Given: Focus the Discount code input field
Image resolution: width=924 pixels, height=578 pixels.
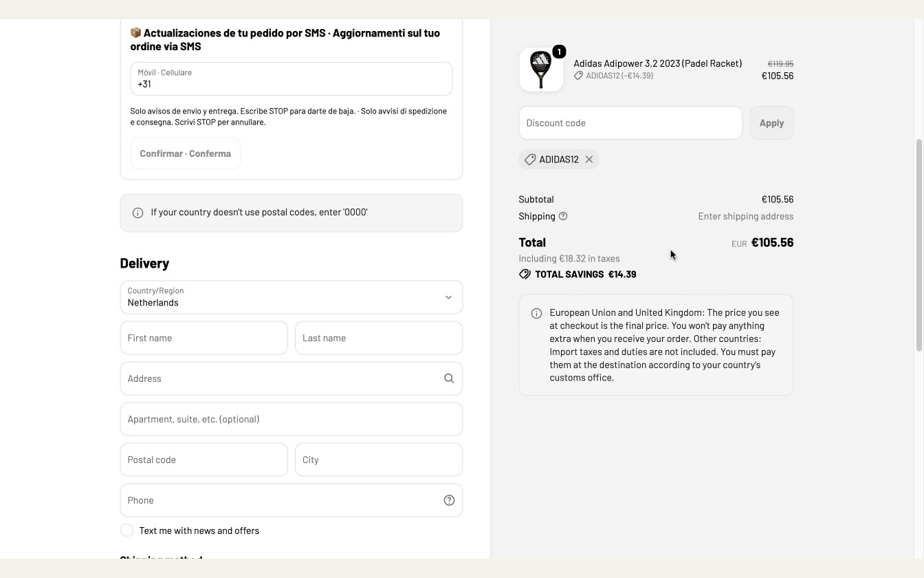Looking at the screenshot, I should (x=630, y=123).
